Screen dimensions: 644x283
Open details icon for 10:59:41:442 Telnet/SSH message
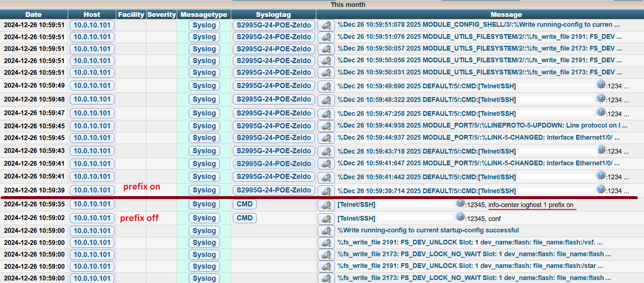tap(326, 177)
